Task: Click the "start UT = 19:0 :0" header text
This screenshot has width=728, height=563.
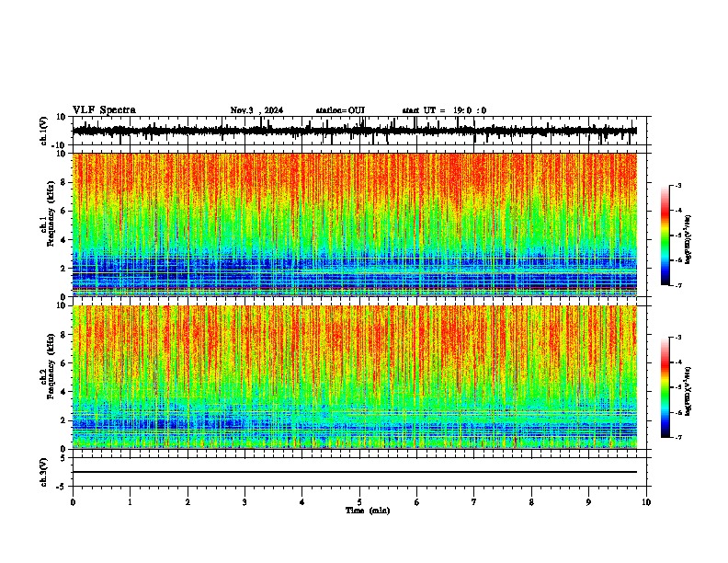Action: pyautogui.click(x=444, y=110)
